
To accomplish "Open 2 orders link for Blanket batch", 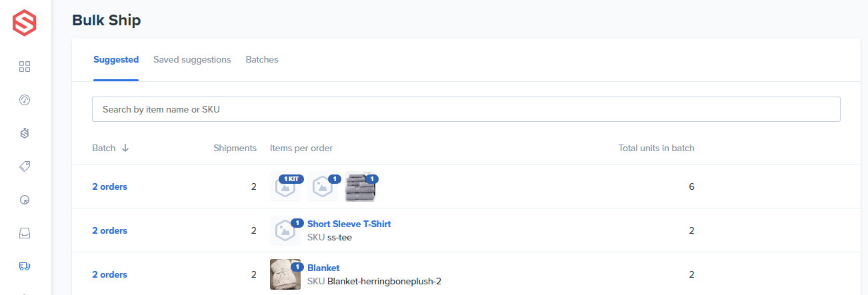I will click(109, 275).
